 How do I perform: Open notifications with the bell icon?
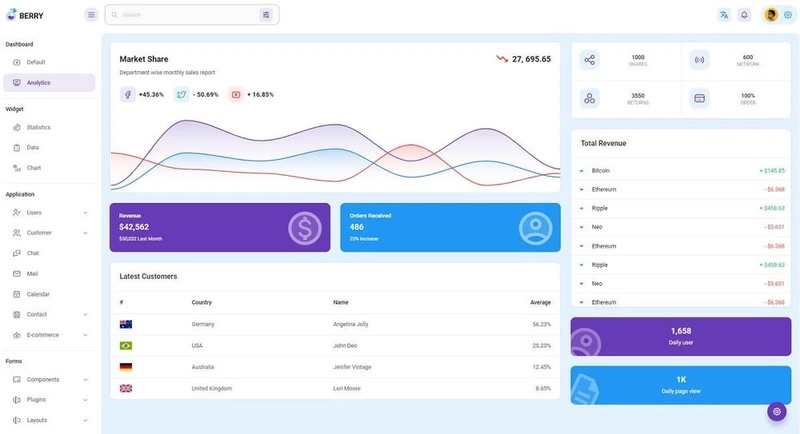(x=744, y=15)
